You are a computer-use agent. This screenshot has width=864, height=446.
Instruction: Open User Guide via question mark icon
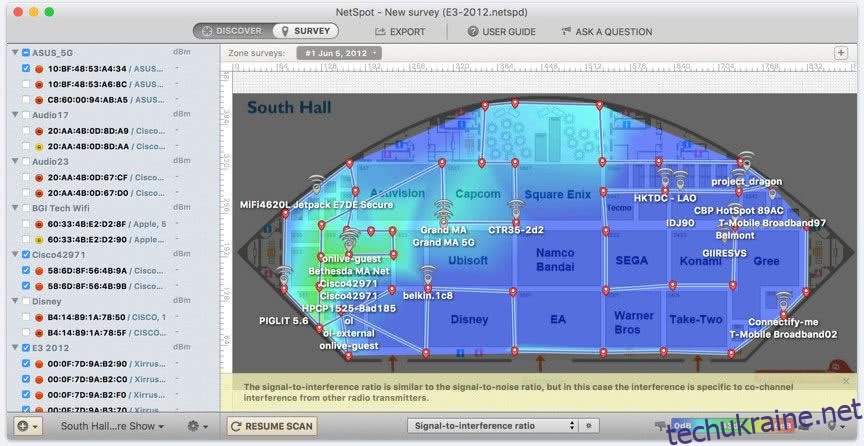473,31
